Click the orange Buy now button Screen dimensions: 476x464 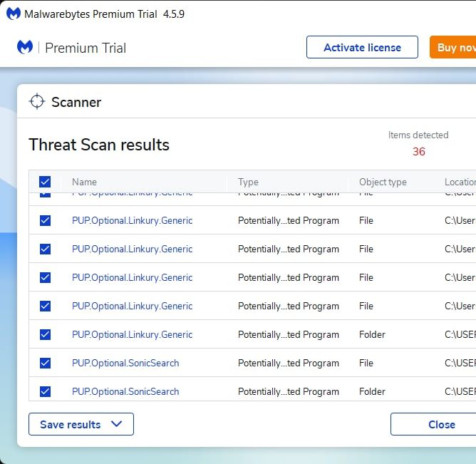pyautogui.click(x=453, y=47)
